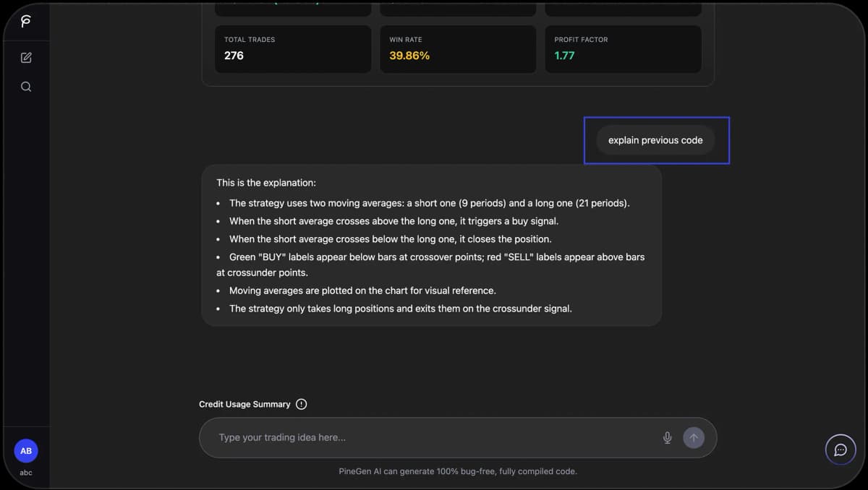Click the 'explain previous code' message bubble

click(x=655, y=140)
